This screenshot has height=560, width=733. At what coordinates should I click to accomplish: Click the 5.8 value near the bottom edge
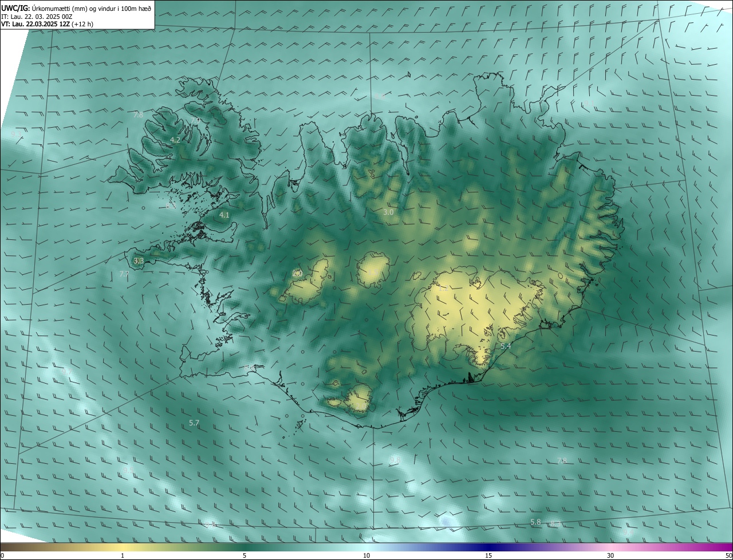(535, 522)
